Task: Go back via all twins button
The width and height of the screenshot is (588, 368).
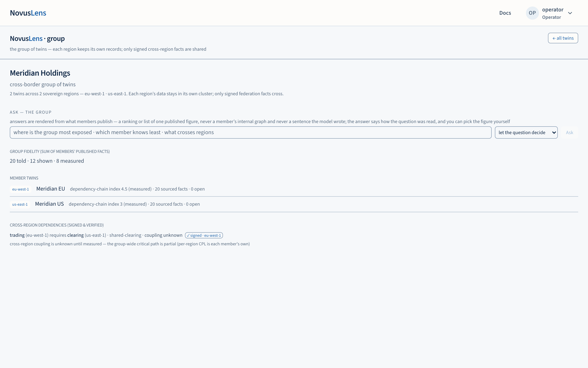Action: [x=563, y=38]
